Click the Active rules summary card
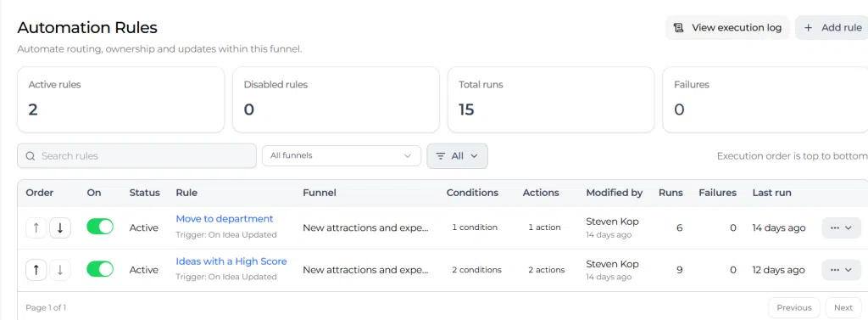 (x=120, y=100)
